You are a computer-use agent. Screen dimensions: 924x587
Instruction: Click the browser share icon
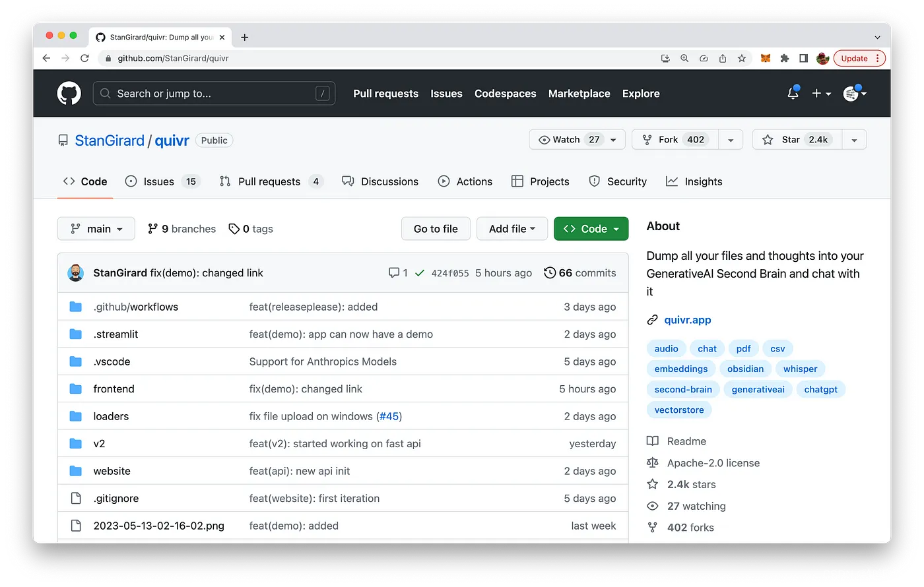click(x=723, y=58)
